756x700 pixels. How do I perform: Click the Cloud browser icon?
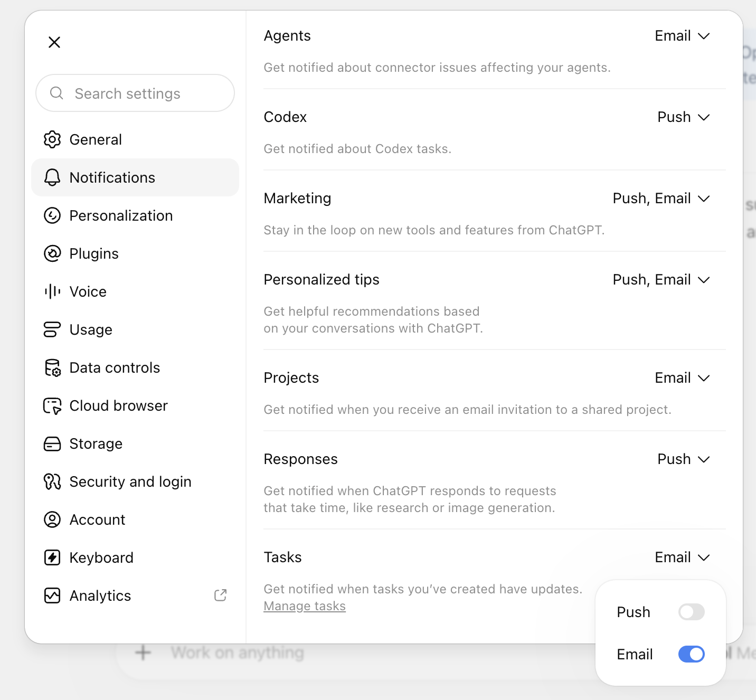click(52, 405)
